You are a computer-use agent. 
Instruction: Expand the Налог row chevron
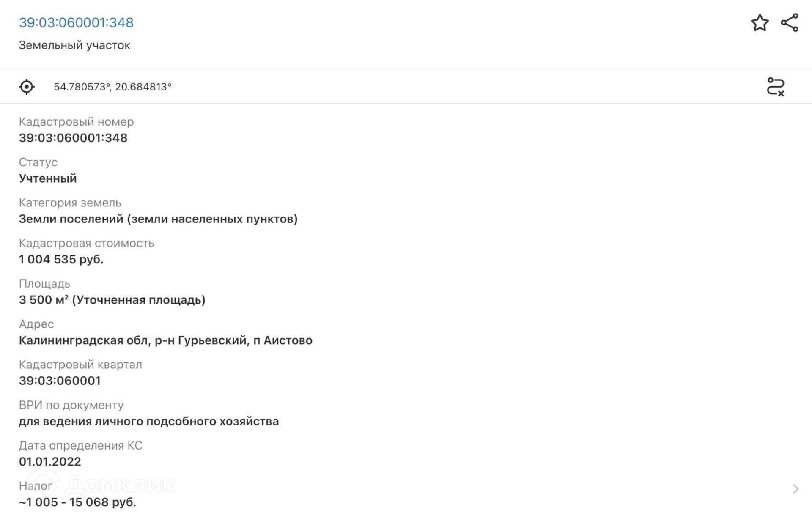(x=796, y=489)
